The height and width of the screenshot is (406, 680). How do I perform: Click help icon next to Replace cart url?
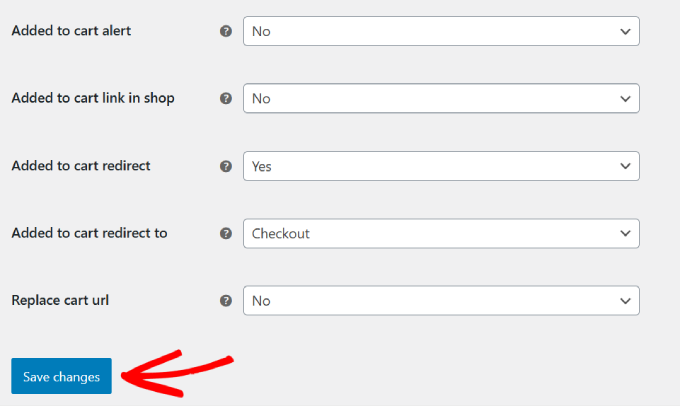coord(225,300)
